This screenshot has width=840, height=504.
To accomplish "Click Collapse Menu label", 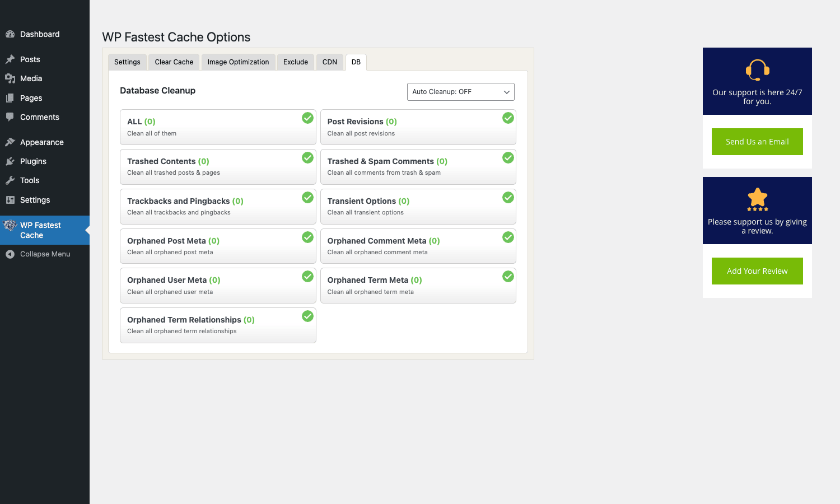I will point(45,254).
